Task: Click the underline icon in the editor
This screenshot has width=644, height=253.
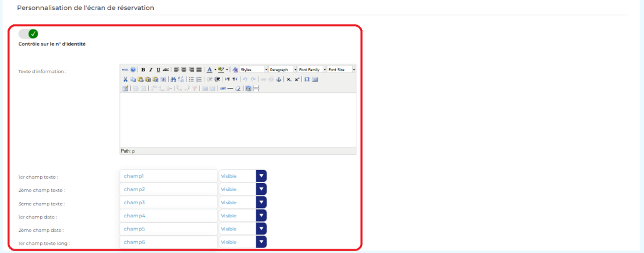Action: pos(158,70)
